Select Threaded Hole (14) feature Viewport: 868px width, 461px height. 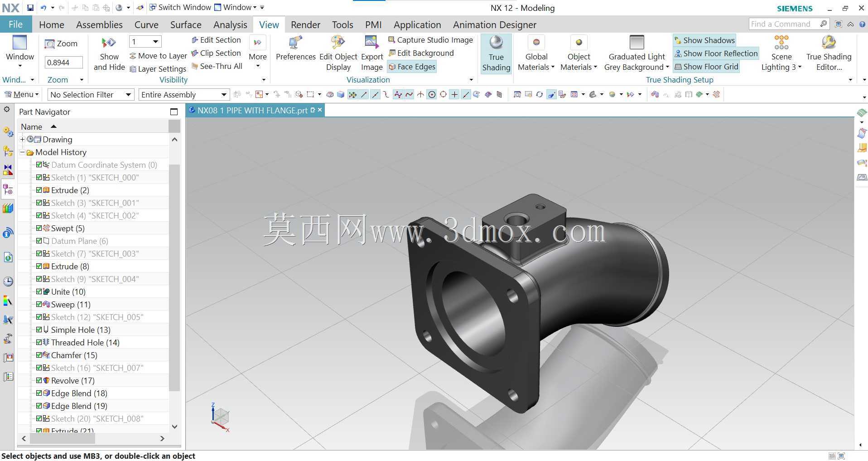click(x=85, y=342)
